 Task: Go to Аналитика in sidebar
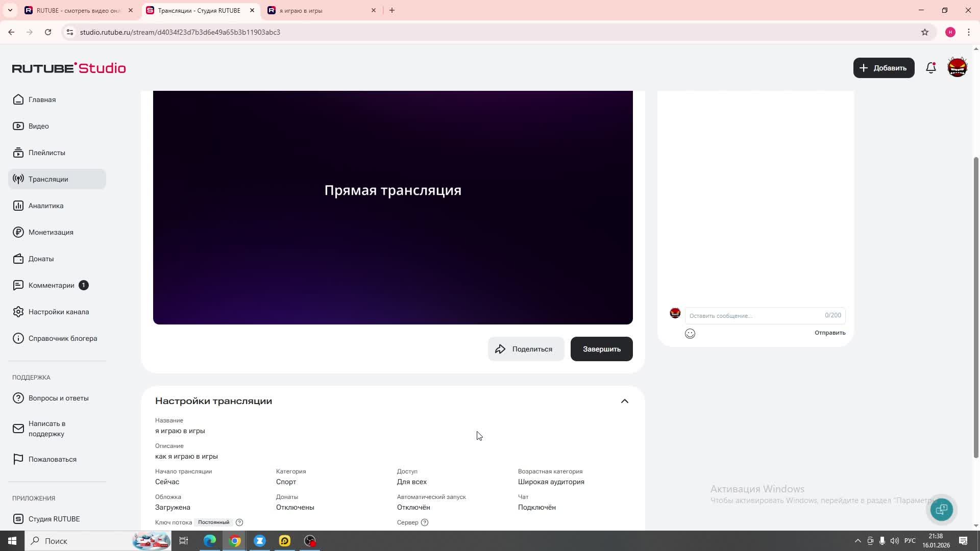46,206
